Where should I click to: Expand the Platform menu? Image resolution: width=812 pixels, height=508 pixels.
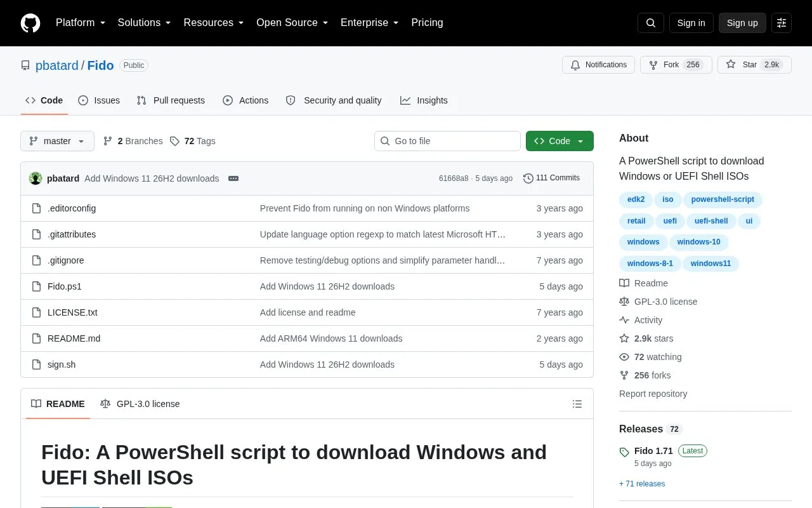pos(81,23)
